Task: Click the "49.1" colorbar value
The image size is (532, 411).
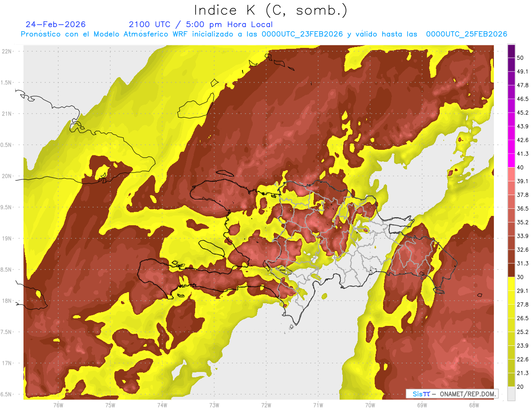Action: (523, 72)
